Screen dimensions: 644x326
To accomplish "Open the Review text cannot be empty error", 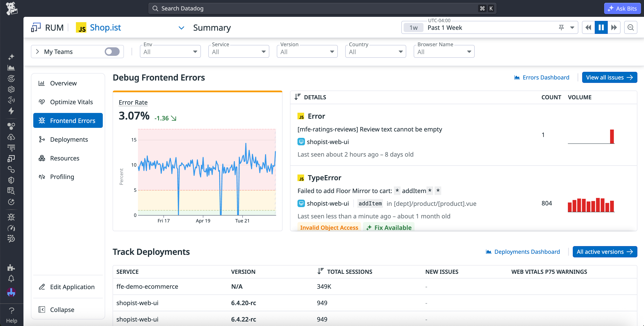I will coord(464,135).
